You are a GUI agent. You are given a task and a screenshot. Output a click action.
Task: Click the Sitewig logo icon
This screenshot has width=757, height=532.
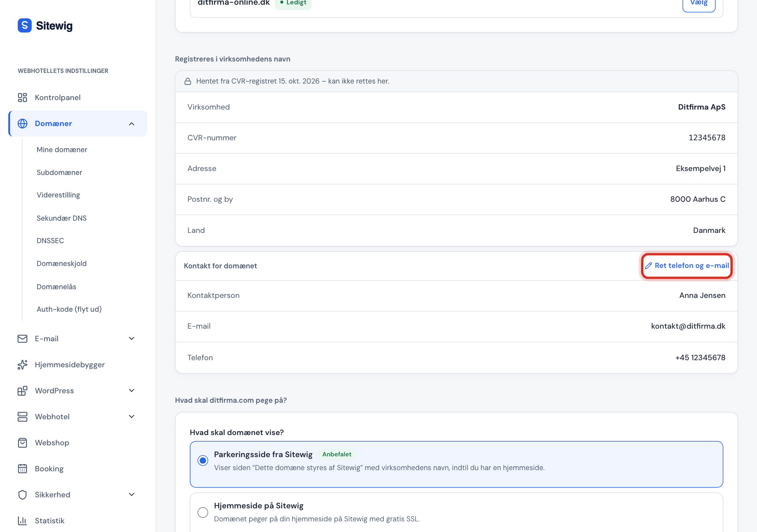click(24, 26)
